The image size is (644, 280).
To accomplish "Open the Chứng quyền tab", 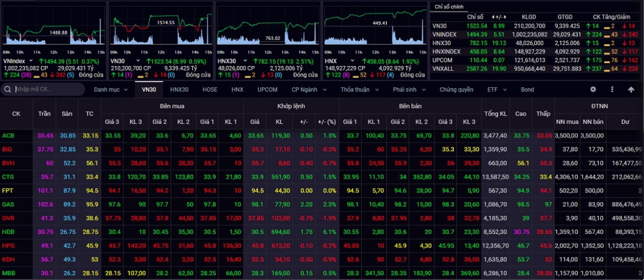I will 456,90.
